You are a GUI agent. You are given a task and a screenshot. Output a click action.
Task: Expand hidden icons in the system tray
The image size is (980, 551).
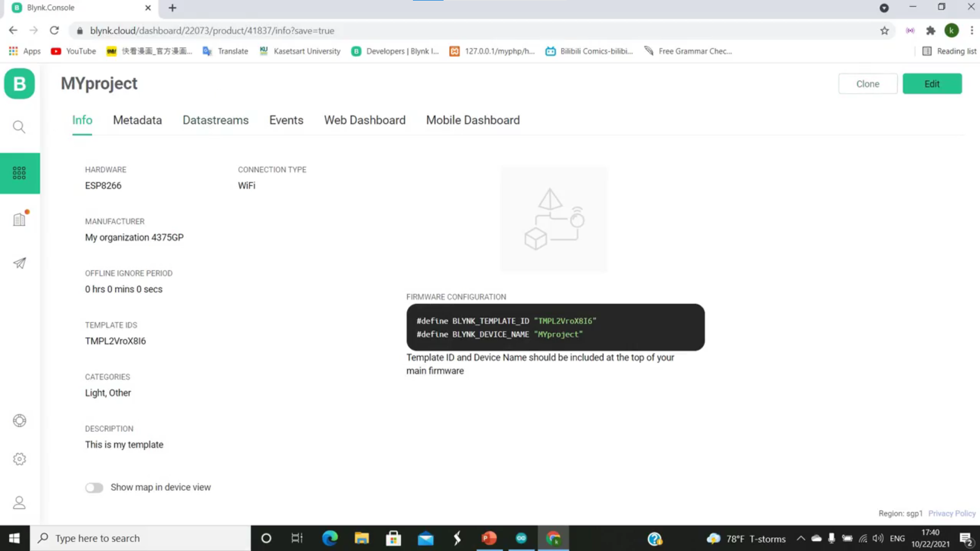801,538
